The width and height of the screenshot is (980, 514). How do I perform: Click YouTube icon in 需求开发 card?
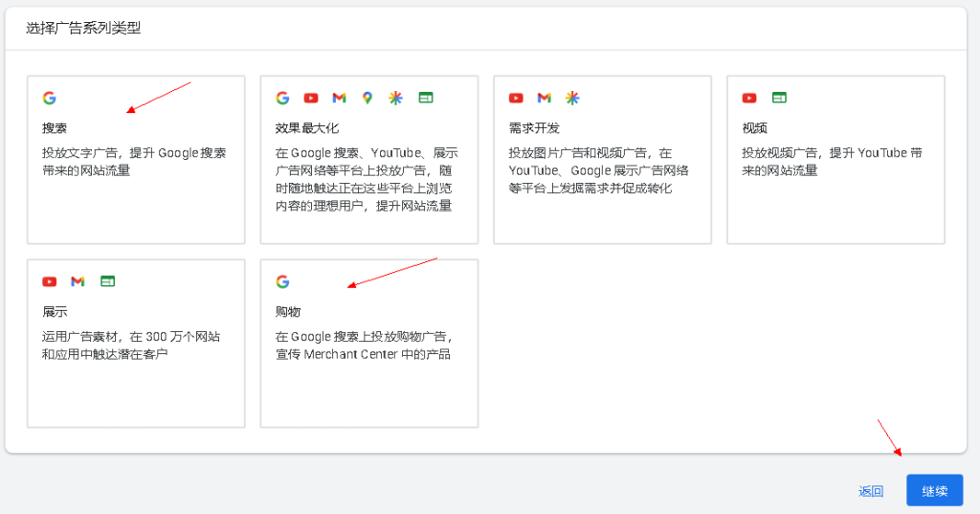click(x=516, y=98)
